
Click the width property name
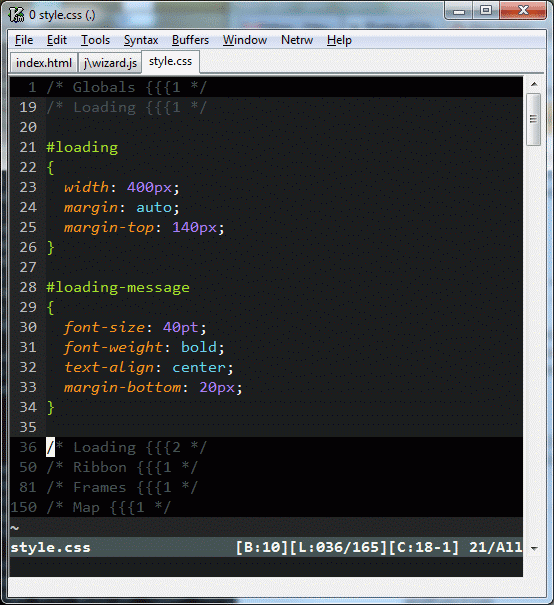click(86, 187)
